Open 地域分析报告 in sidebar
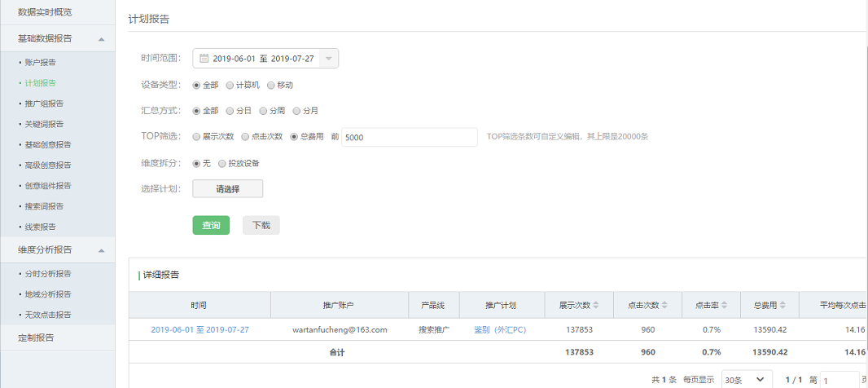This screenshot has height=388, width=868. point(48,294)
